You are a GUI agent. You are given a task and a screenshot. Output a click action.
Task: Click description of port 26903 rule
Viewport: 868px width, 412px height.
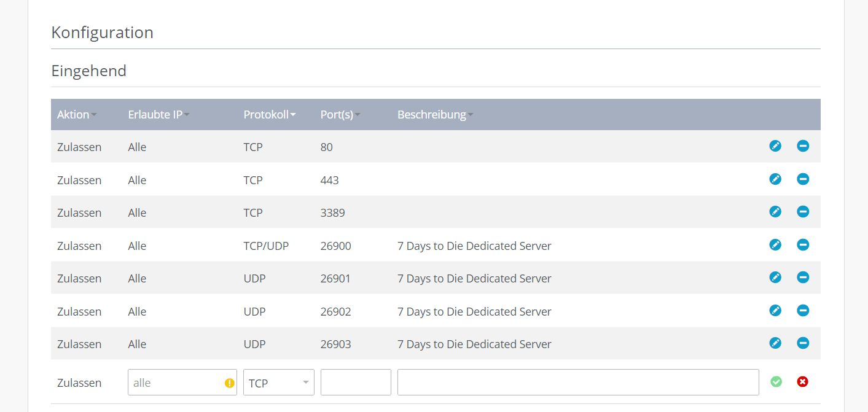[x=474, y=344]
